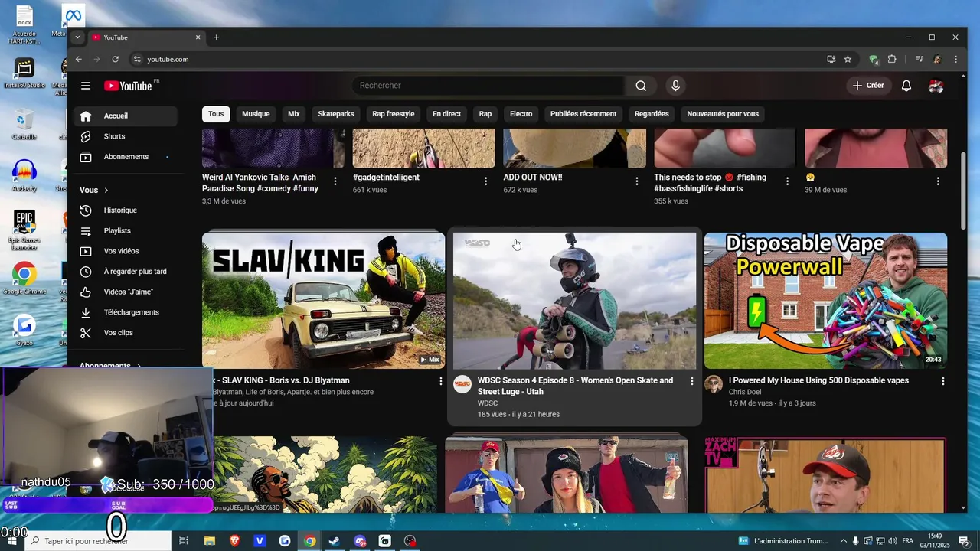The image size is (980, 551).
Task: Open Shorts in the sidebar
Action: click(x=126, y=136)
